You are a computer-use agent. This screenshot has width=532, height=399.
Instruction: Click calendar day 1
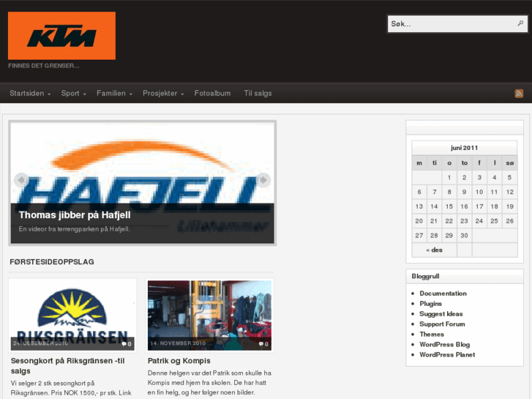(x=449, y=177)
